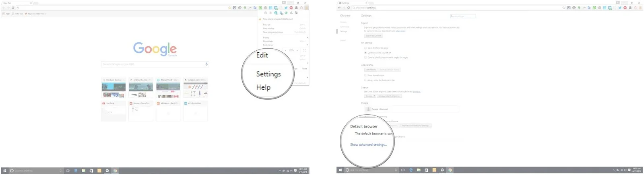Viewport: 644px width, 175px height.
Task: Click the 'Get themes' button
Action: (x=370, y=70)
